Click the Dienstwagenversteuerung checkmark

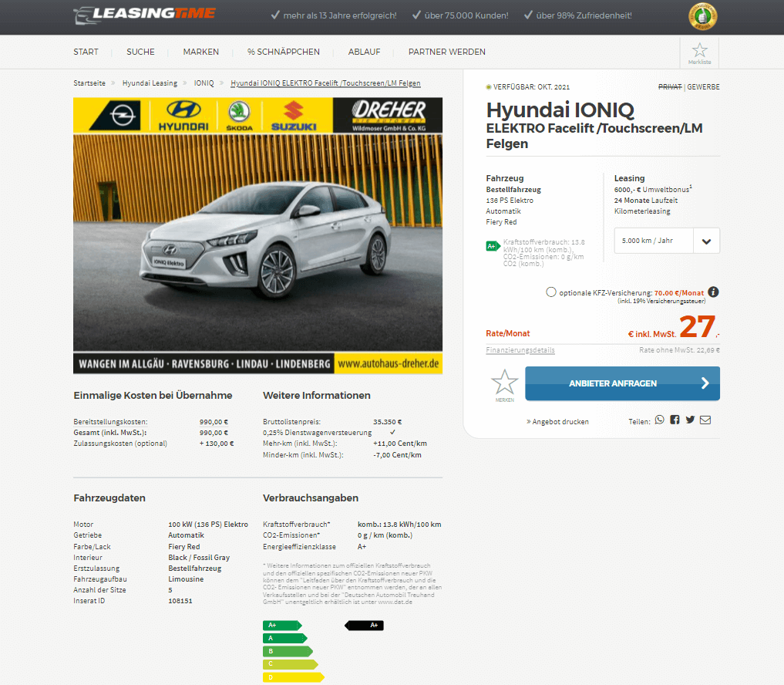[x=392, y=432]
